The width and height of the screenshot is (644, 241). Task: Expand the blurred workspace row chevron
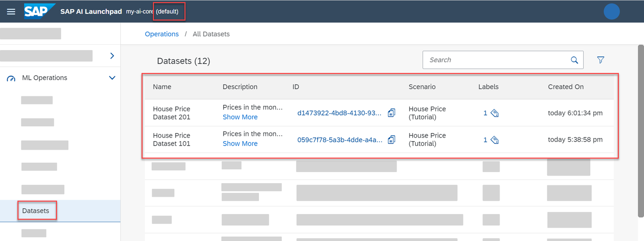click(112, 56)
